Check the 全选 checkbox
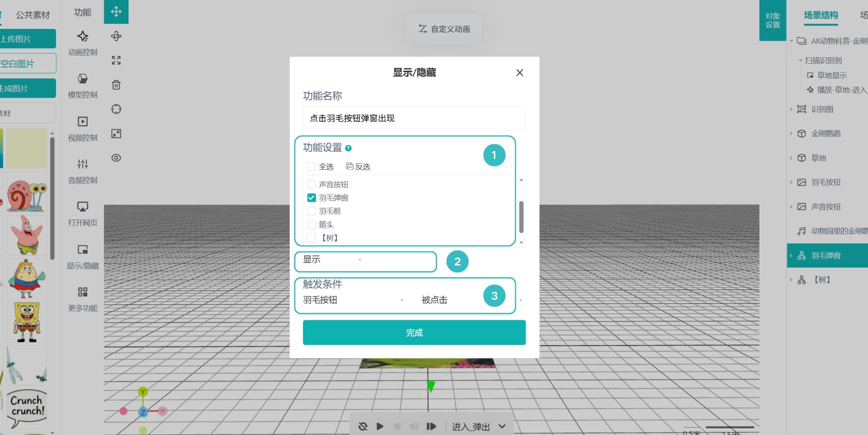Screen dimensions: 868x435 tap(311, 167)
